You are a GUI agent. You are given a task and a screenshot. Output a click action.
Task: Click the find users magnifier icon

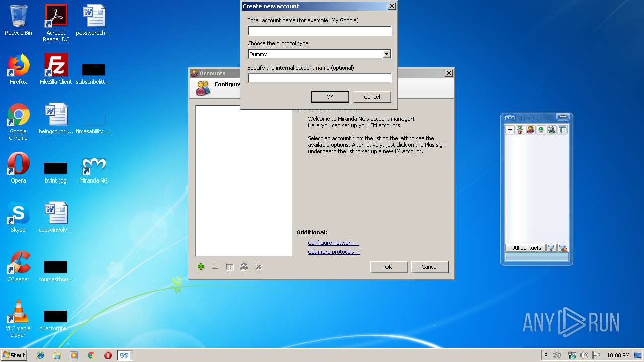pos(552,130)
